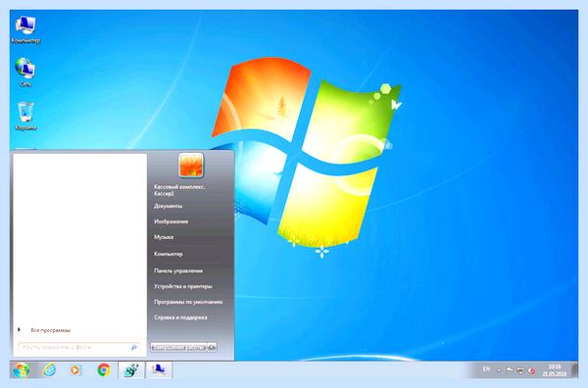Open the Кассовый комплекс. Кассир1 user folder
The height and width of the screenshot is (388, 588).
coord(179,190)
